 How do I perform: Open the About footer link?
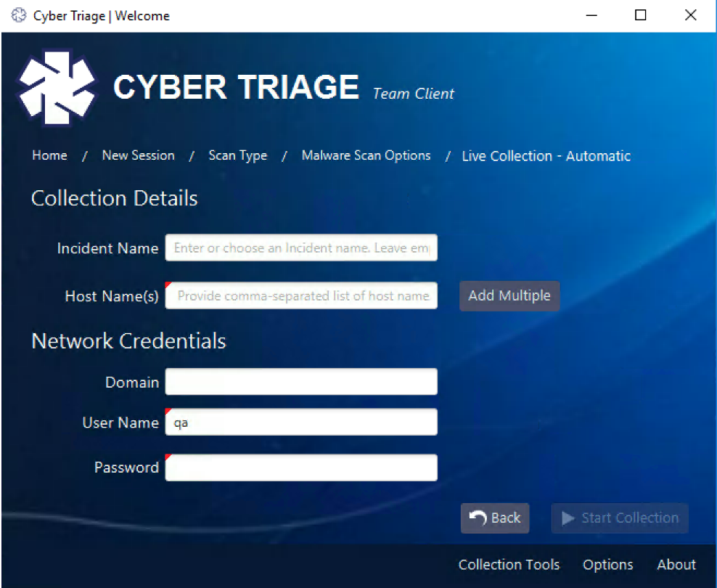point(676,565)
